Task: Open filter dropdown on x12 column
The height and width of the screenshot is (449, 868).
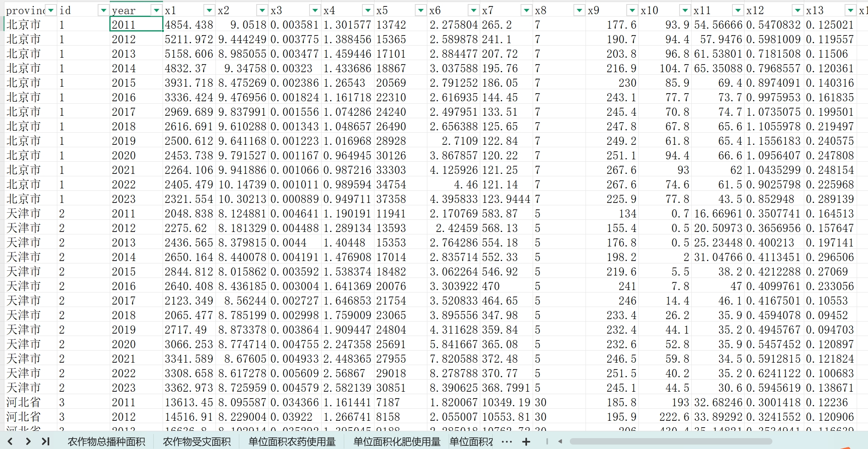Action: (797, 10)
